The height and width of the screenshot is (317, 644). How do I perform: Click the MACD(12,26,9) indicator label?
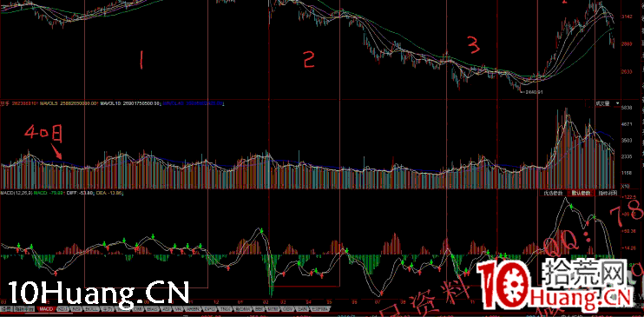pos(16,193)
